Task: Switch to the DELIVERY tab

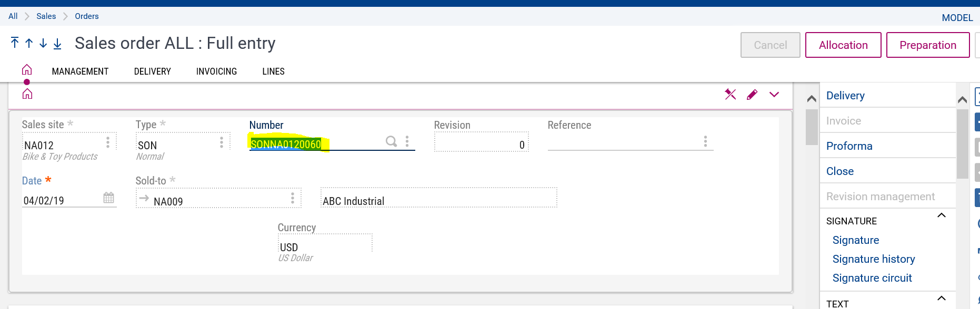Action: [x=152, y=71]
